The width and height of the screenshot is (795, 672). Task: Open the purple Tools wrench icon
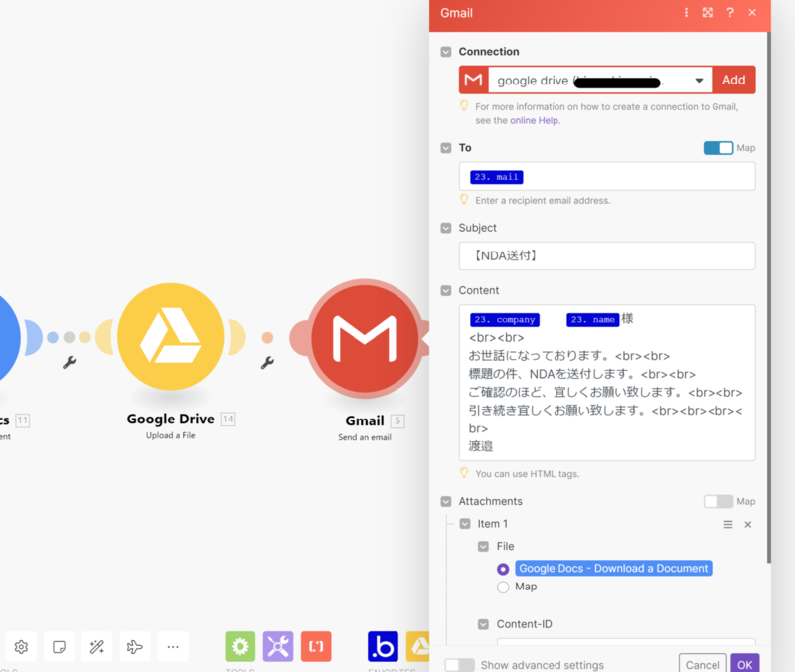[278, 646]
